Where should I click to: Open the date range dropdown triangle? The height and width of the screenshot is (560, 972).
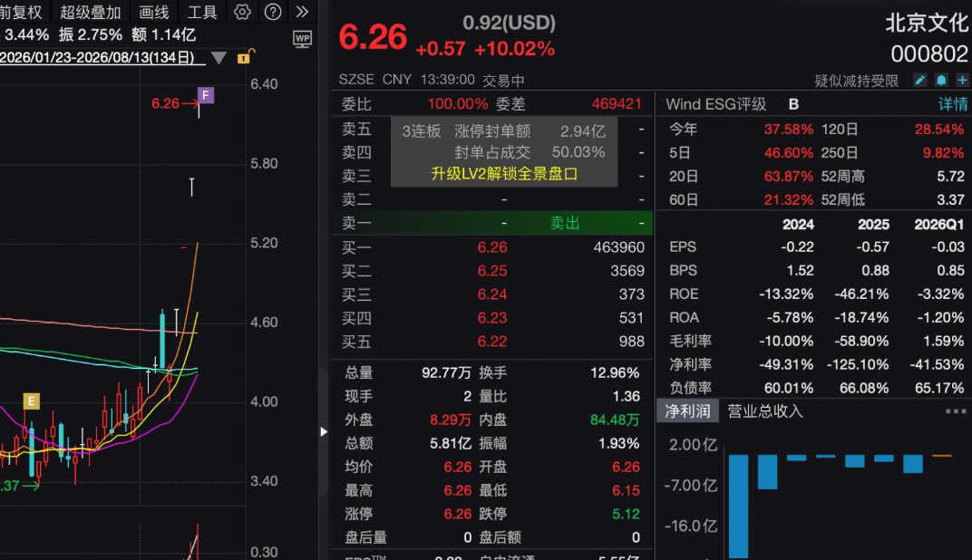[219, 58]
